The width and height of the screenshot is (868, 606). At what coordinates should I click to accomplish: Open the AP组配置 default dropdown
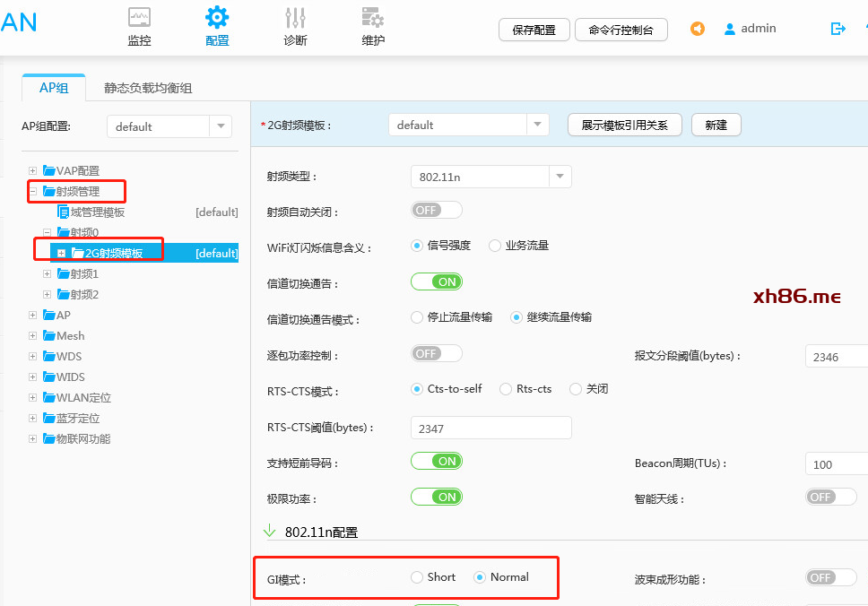click(x=221, y=126)
